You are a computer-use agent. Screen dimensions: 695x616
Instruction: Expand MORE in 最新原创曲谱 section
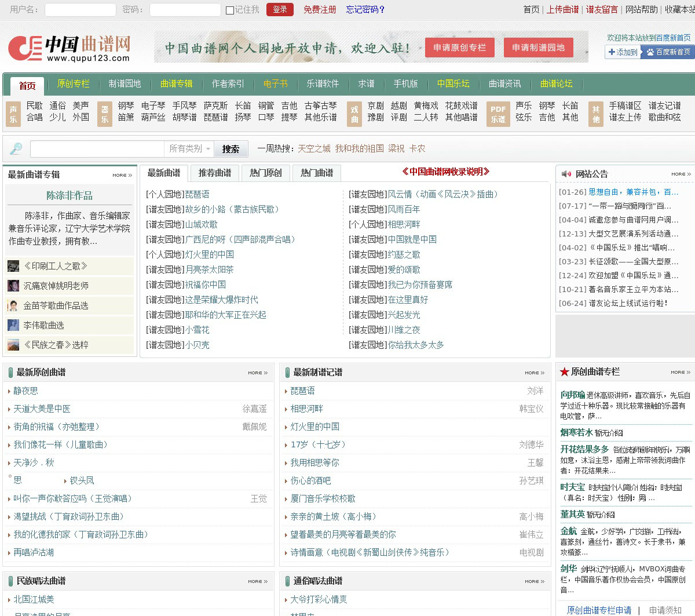258,373
